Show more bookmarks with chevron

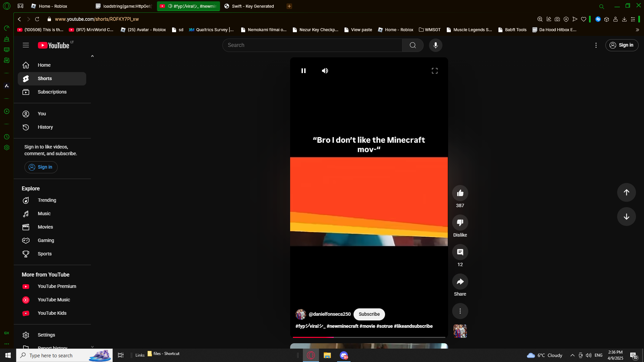coord(637,30)
